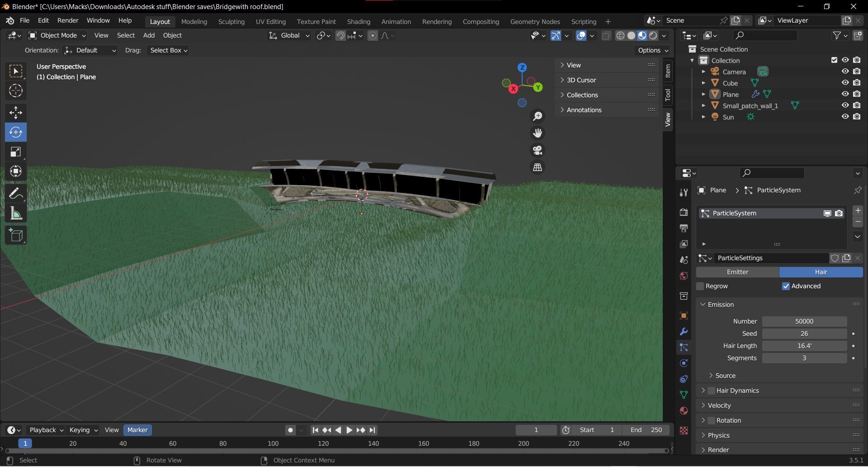Open the Object Mode dropdown

pyautogui.click(x=57, y=35)
